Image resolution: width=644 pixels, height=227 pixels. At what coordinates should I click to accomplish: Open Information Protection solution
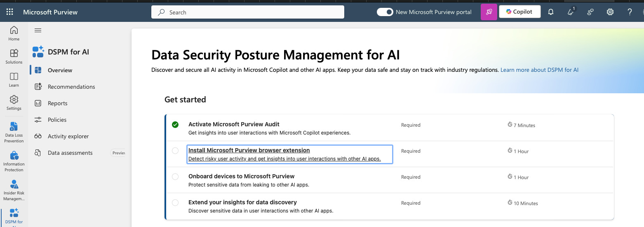(14, 161)
